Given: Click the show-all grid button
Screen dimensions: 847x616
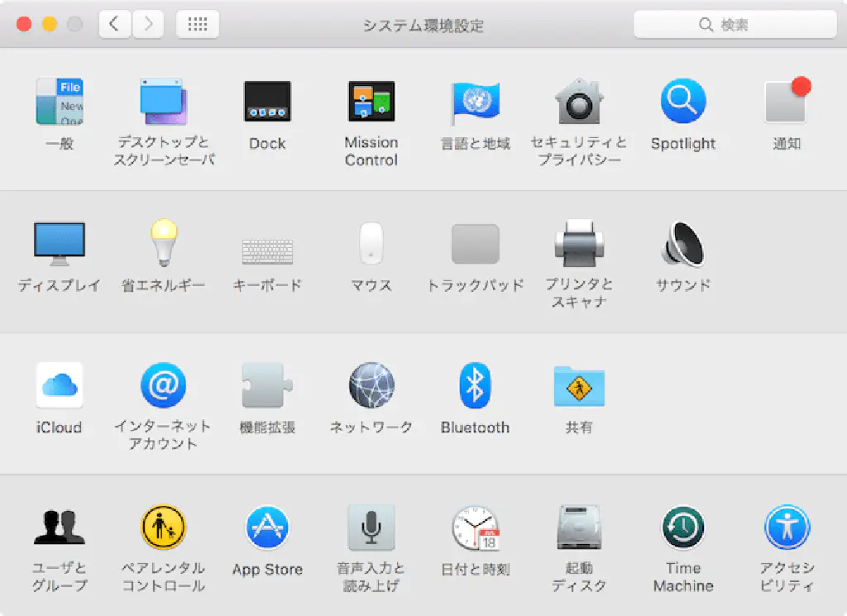Looking at the screenshot, I should (198, 24).
